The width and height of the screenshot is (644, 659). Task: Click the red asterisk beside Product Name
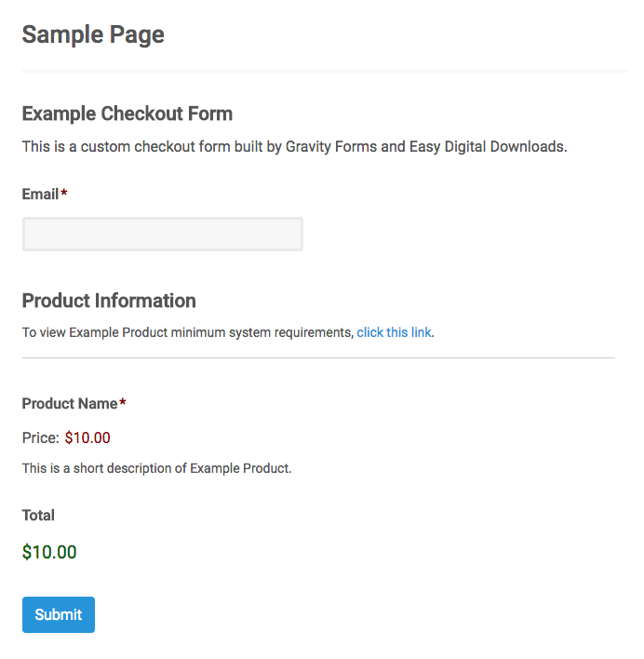123,403
